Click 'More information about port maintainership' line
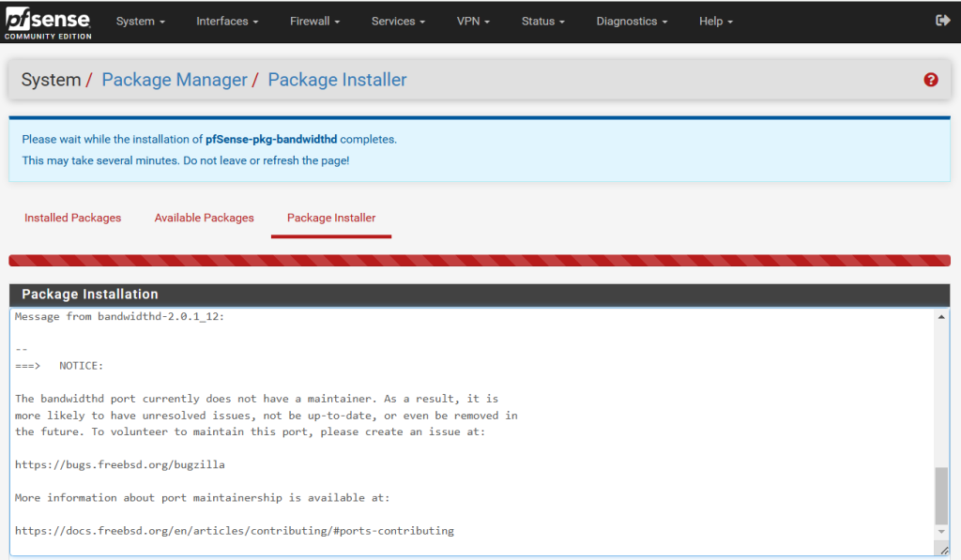Screen dimensions: 961x560 pos(203,498)
